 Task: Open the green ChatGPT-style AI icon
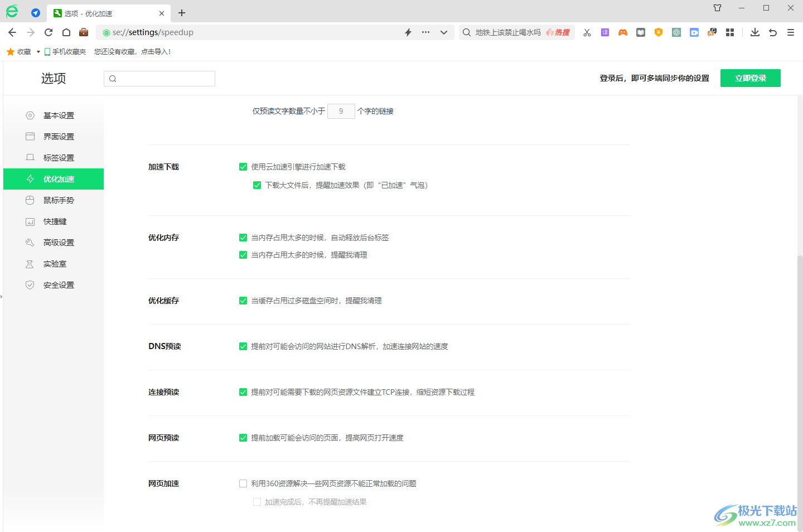tap(676, 32)
